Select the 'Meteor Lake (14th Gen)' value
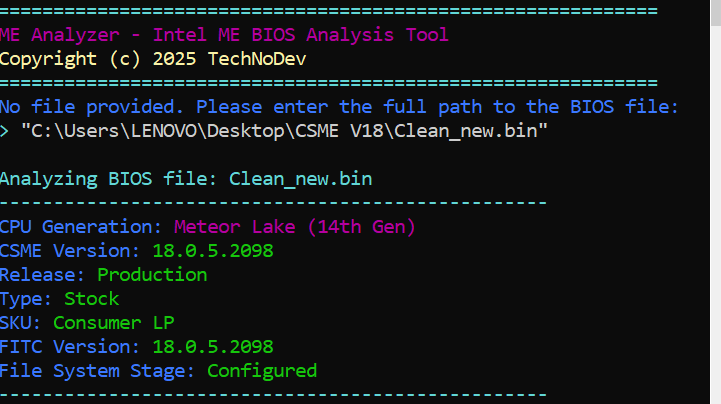The width and height of the screenshot is (721, 404). (x=294, y=227)
